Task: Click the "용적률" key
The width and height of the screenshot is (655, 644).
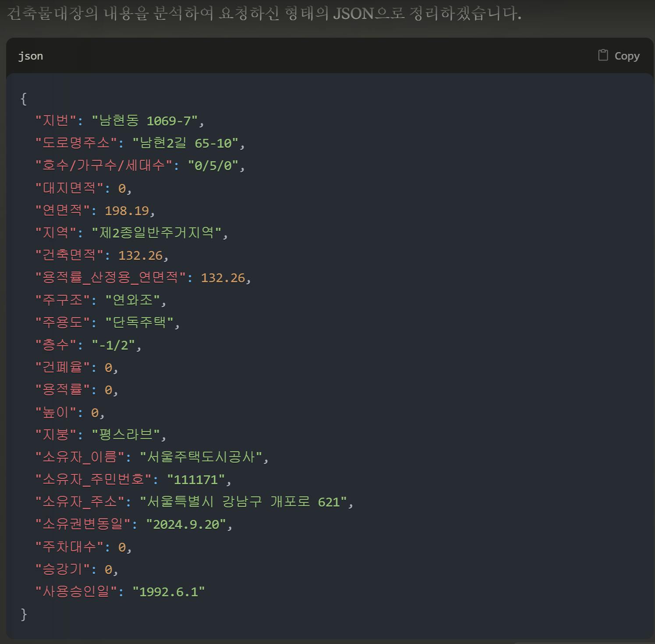Action: pyautogui.click(x=63, y=389)
